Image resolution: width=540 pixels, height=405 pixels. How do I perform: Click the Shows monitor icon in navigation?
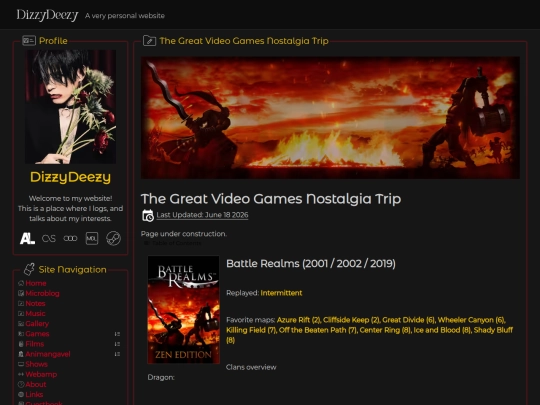[x=21, y=364]
